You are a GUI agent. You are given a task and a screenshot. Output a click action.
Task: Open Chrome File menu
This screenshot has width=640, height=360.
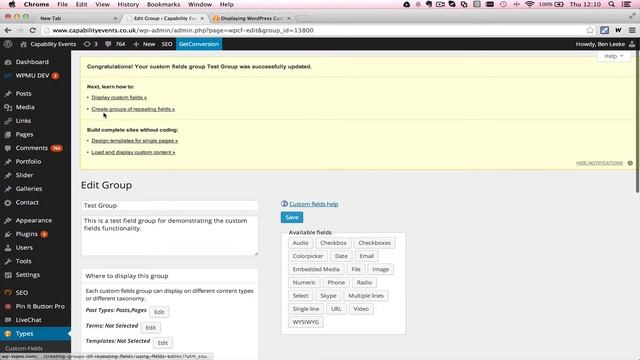62,4
